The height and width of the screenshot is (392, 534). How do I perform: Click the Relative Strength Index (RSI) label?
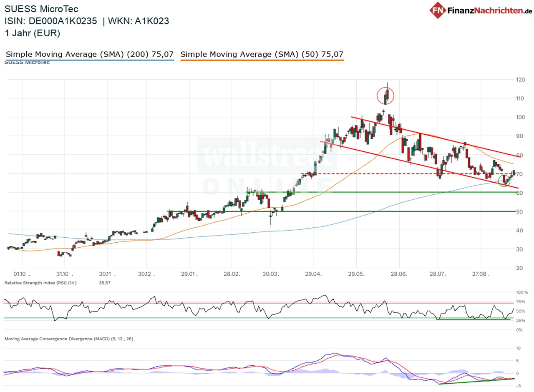point(40,283)
